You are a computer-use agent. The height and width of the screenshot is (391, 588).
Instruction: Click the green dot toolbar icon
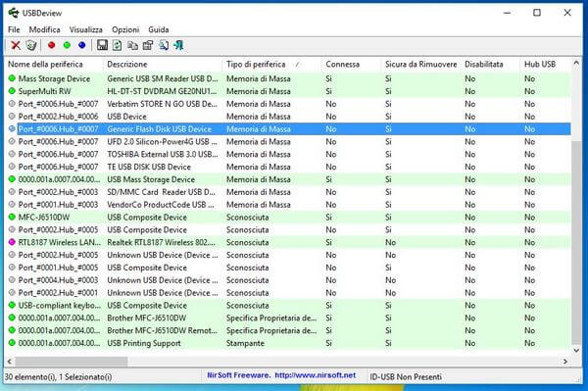[x=67, y=45]
